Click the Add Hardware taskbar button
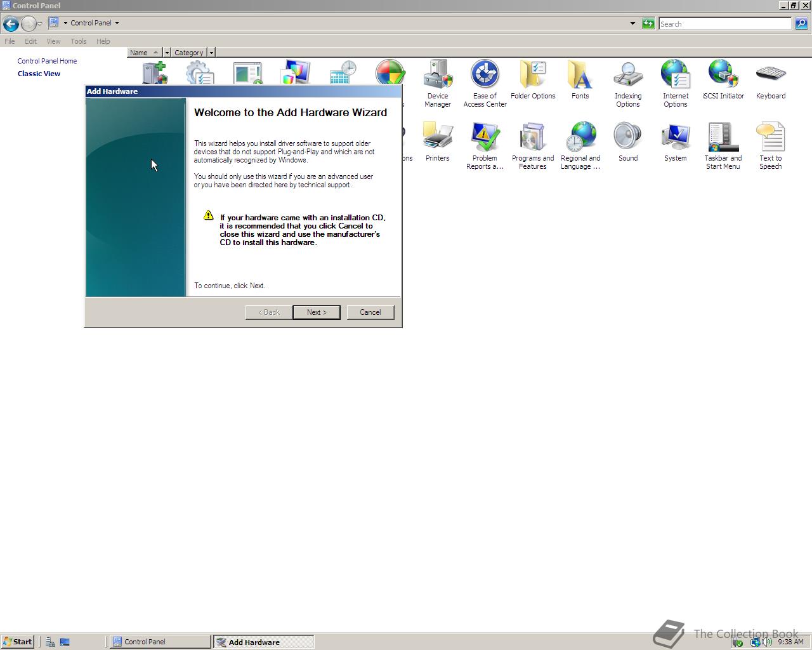Image resolution: width=812 pixels, height=650 pixels. 263,642
